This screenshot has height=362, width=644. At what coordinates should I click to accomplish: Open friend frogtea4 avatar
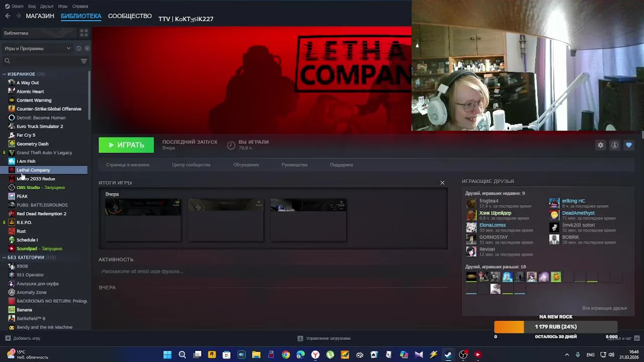(471, 203)
